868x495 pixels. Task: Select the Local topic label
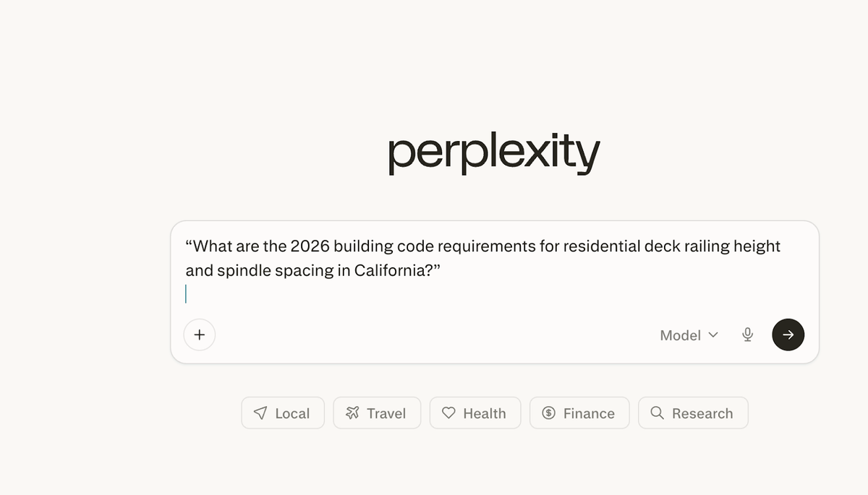292,414
